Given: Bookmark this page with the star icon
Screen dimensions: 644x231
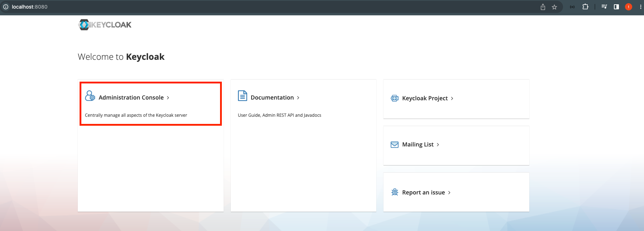Looking at the screenshot, I should pos(554,7).
